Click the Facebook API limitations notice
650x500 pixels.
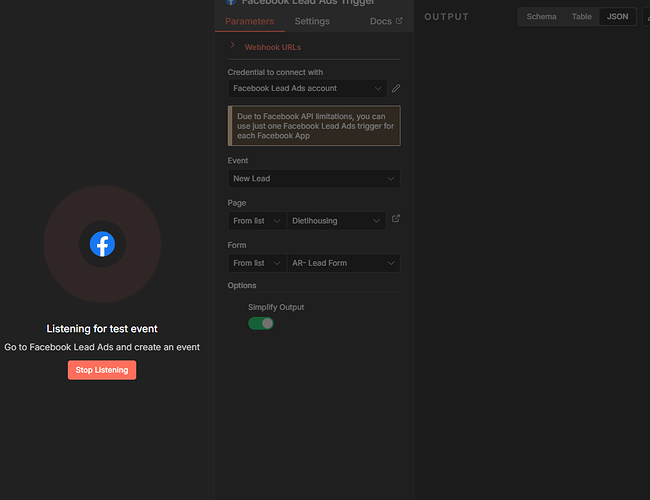pyautogui.click(x=314, y=126)
